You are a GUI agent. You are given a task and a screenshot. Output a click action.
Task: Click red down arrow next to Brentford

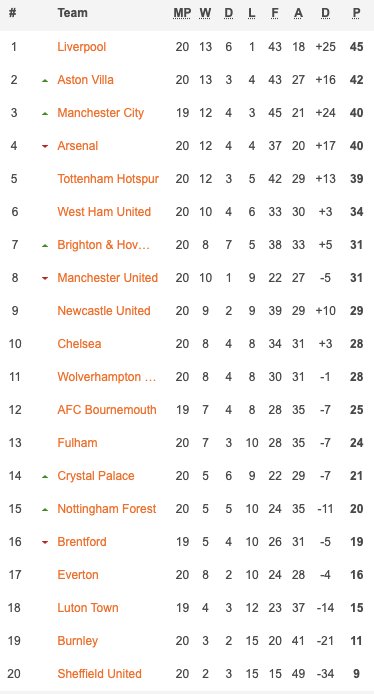click(45, 542)
